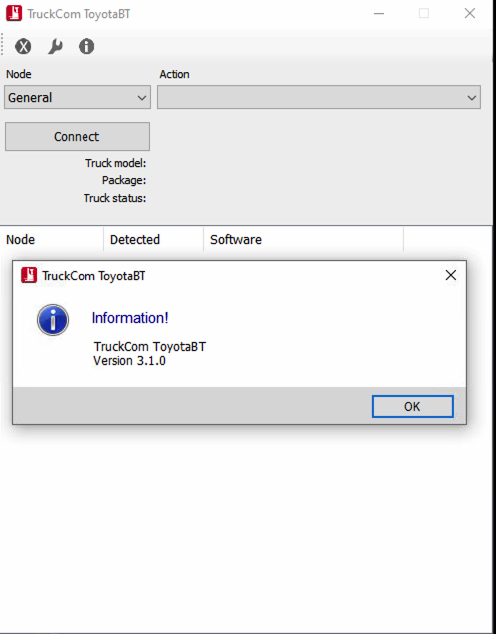Select the Detected column header
Image resolution: width=496 pixels, height=634 pixels.
[153, 239]
